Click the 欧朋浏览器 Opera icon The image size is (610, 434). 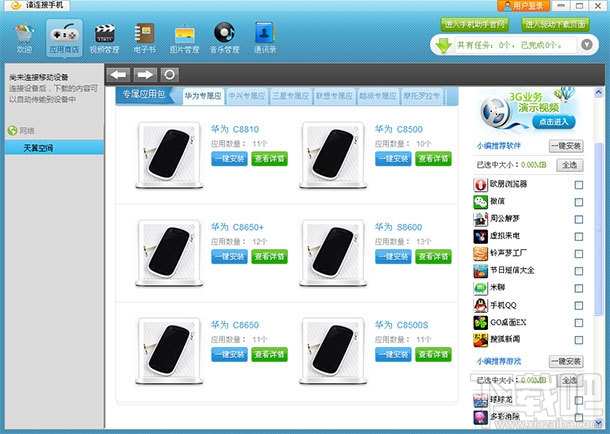point(480,184)
